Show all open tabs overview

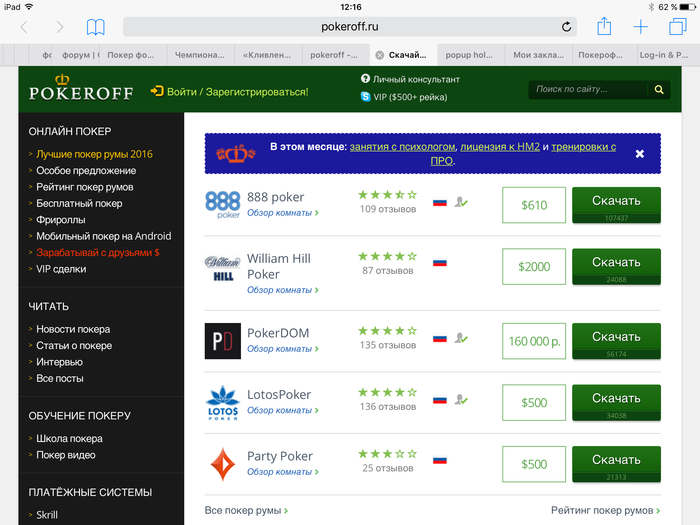tap(678, 26)
